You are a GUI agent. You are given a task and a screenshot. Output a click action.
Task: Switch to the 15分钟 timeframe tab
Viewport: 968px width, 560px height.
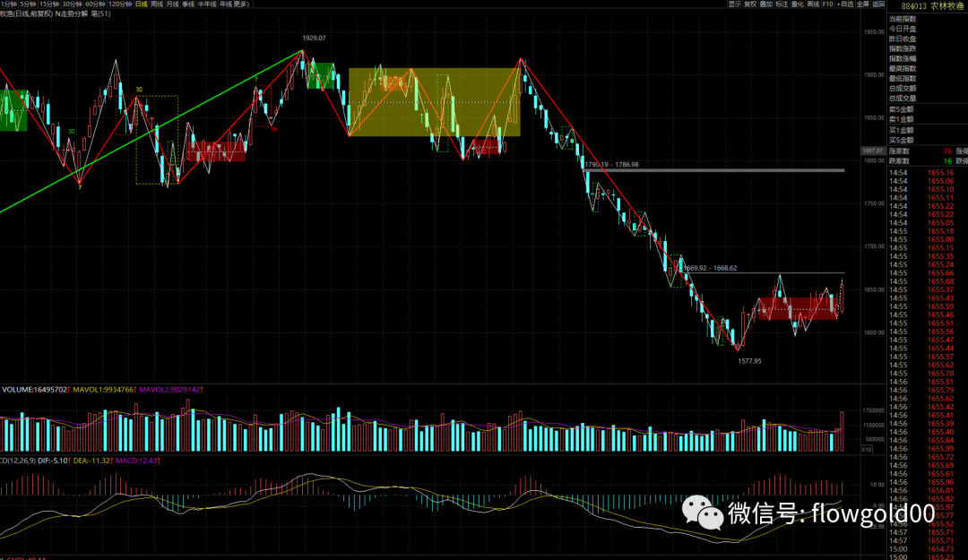click(48, 4)
